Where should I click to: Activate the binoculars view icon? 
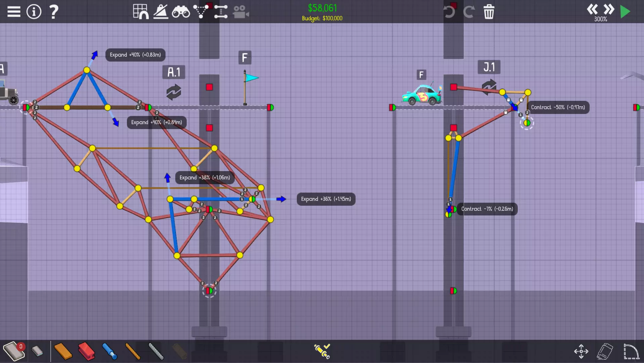181,12
